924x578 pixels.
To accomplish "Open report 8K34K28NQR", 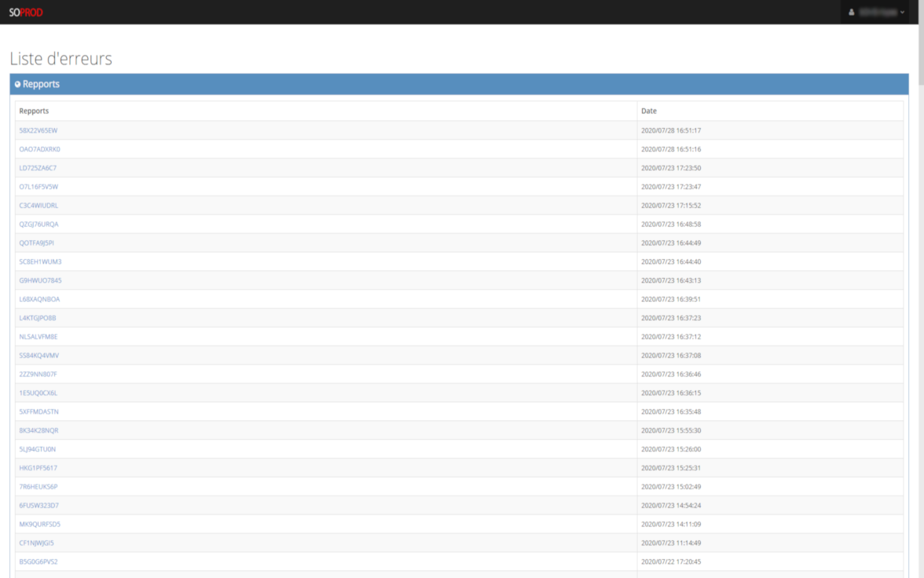I will (x=39, y=430).
